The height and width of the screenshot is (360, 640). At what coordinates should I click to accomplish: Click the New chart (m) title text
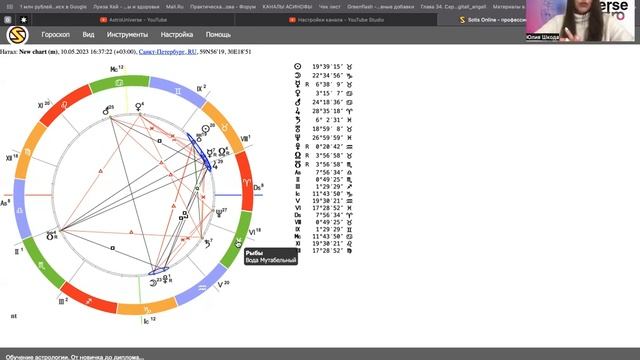click(38, 52)
